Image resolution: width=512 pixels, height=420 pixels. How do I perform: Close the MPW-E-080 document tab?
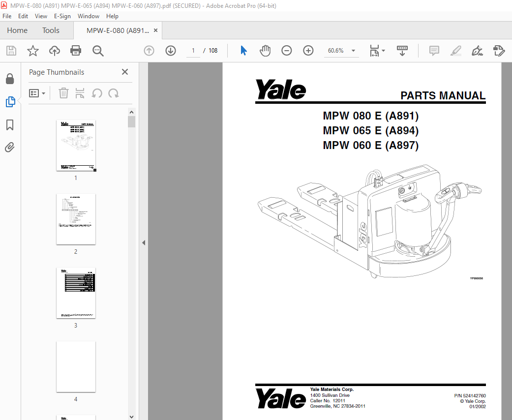point(156,30)
